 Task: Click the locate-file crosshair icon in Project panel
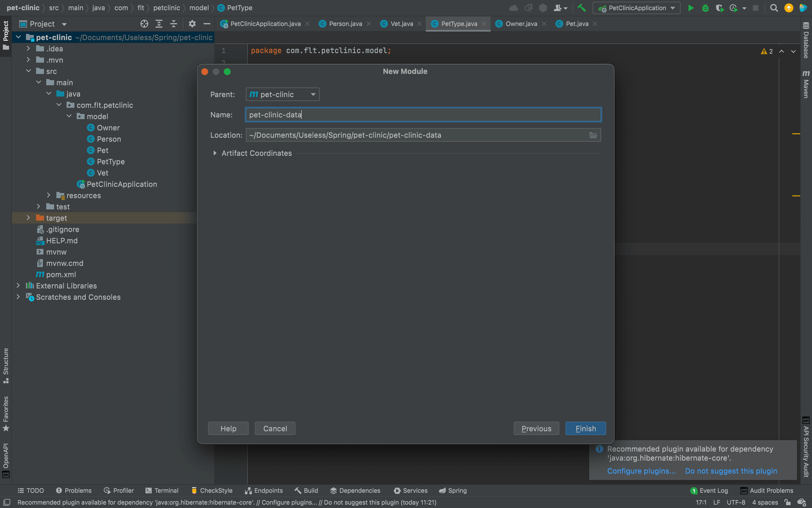tap(144, 24)
